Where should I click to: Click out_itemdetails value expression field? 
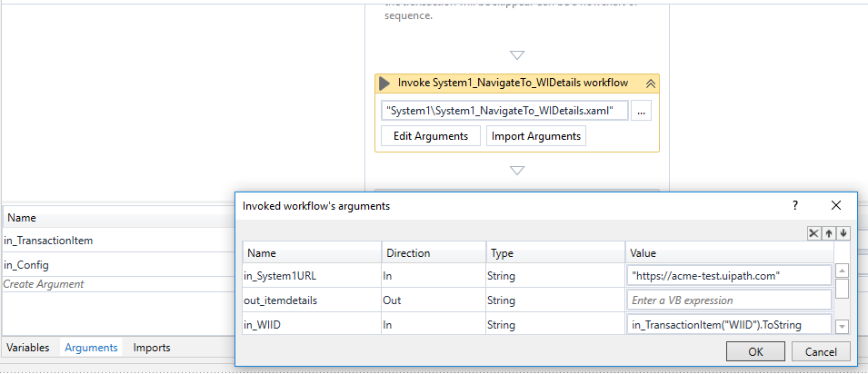(x=729, y=300)
